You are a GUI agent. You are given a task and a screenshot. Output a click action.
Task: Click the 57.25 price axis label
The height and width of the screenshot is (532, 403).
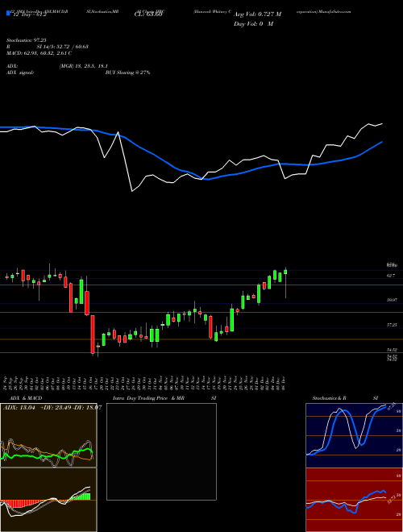click(x=392, y=325)
